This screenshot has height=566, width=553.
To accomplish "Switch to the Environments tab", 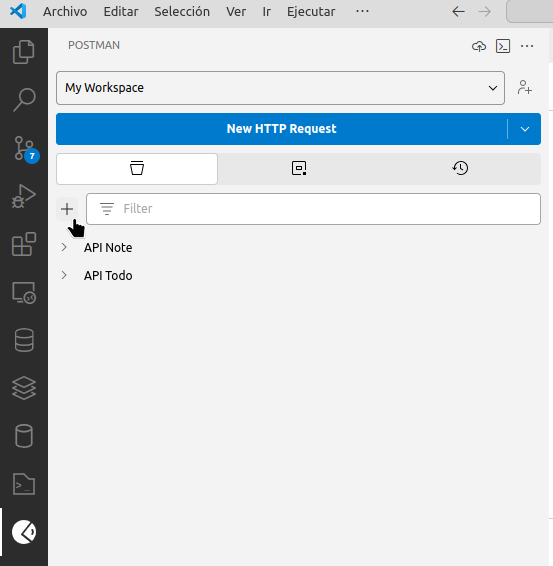I will [x=299, y=169].
